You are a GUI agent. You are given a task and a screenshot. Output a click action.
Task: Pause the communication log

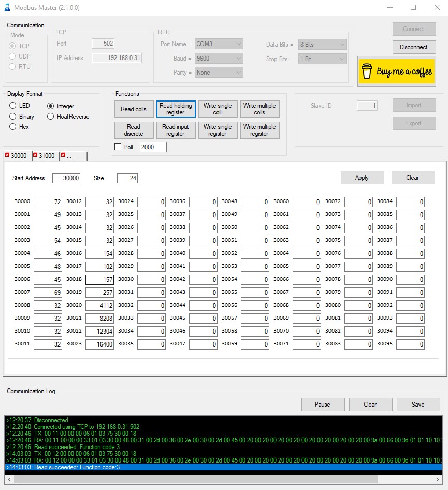click(x=323, y=405)
